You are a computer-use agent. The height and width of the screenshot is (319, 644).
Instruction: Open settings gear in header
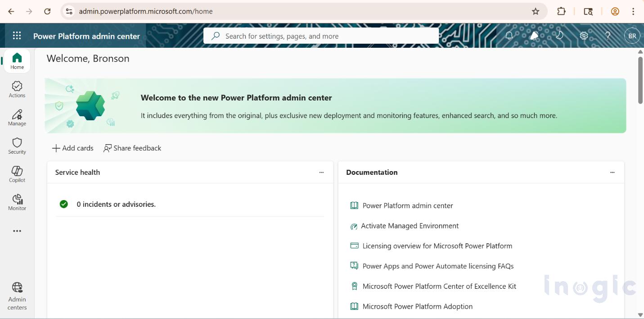pos(584,36)
